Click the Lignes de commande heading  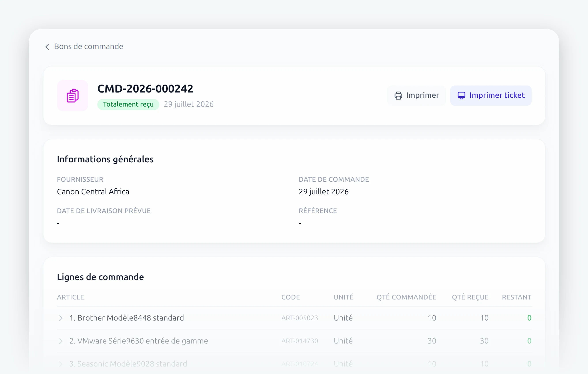coord(100,277)
